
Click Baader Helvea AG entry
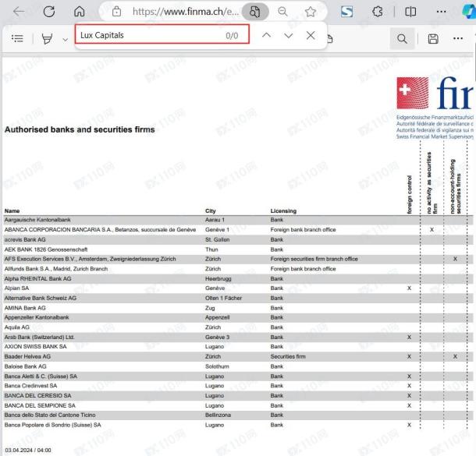click(x=27, y=356)
